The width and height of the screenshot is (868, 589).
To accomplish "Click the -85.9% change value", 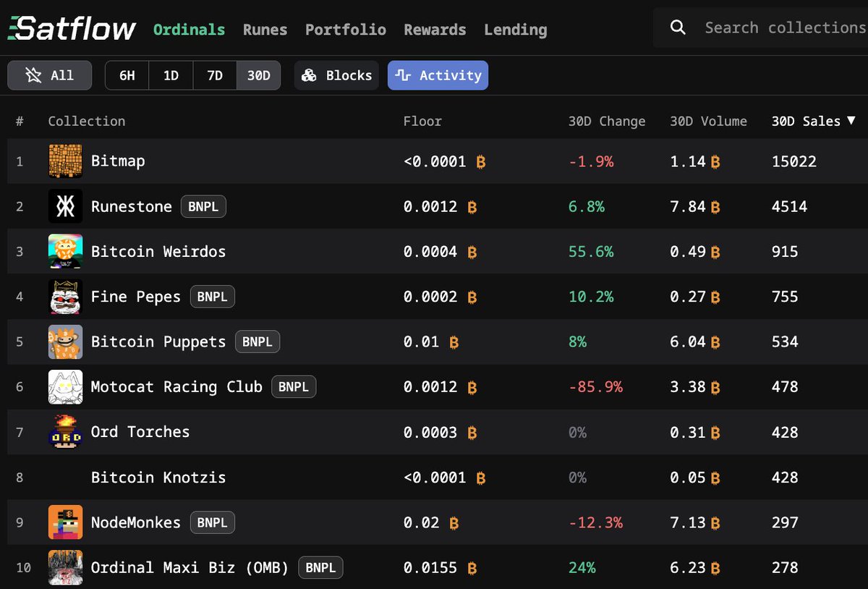I will pyautogui.click(x=595, y=387).
